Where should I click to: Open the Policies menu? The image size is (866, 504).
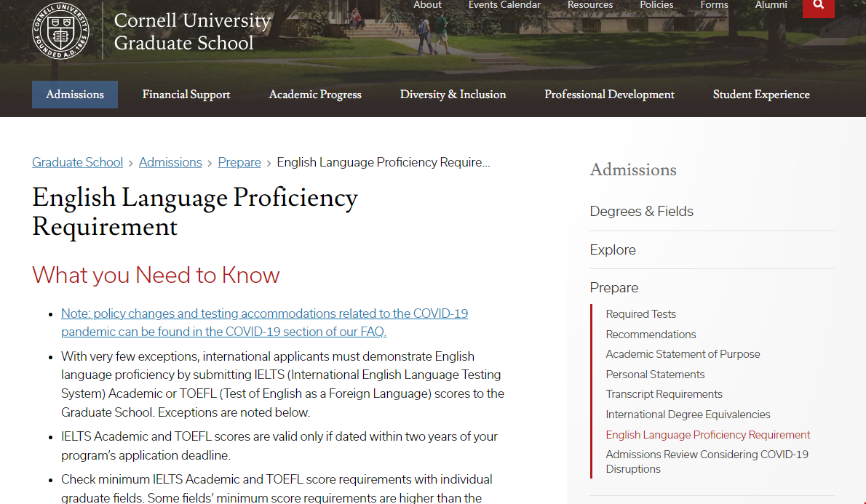point(656,5)
